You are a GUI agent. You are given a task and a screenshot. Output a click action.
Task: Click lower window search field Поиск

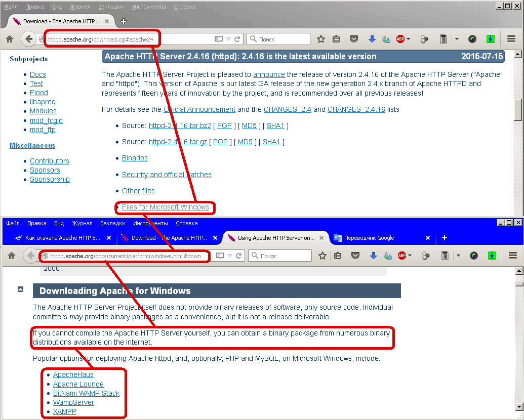click(x=280, y=256)
